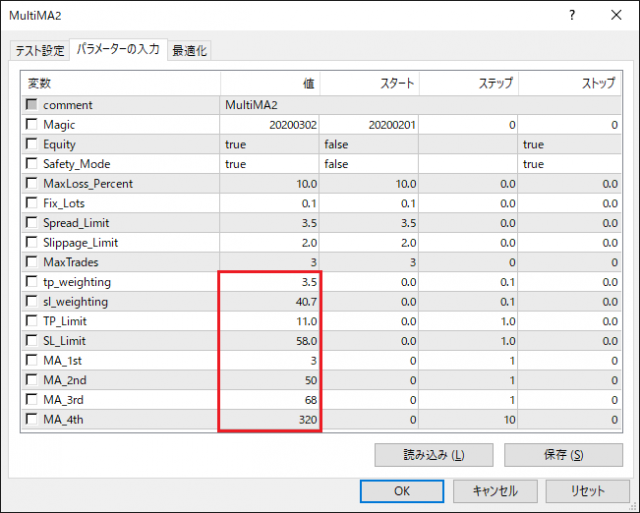640x513 pixels.
Task: Check the Fix_Lots checkbox
Action: [x=31, y=202]
